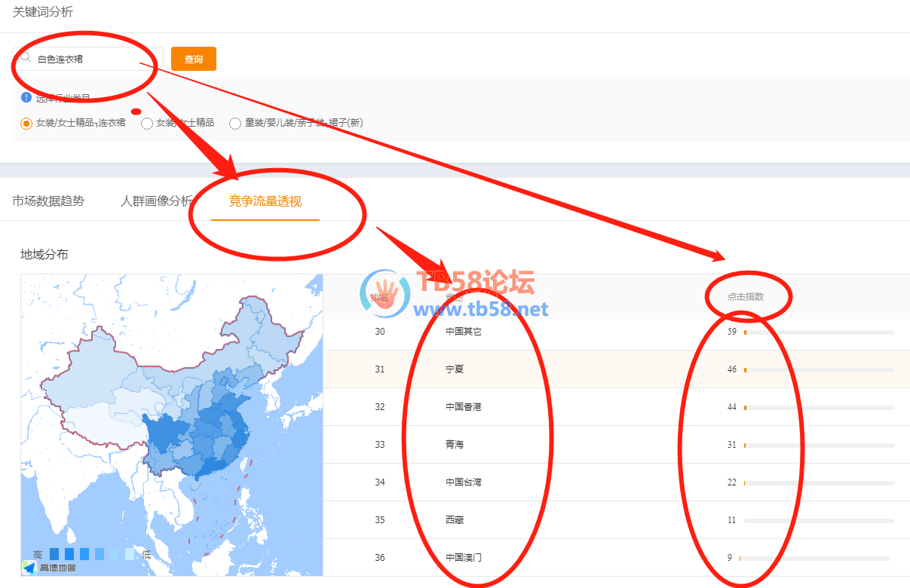Click the 点击指数 column header

(745, 296)
